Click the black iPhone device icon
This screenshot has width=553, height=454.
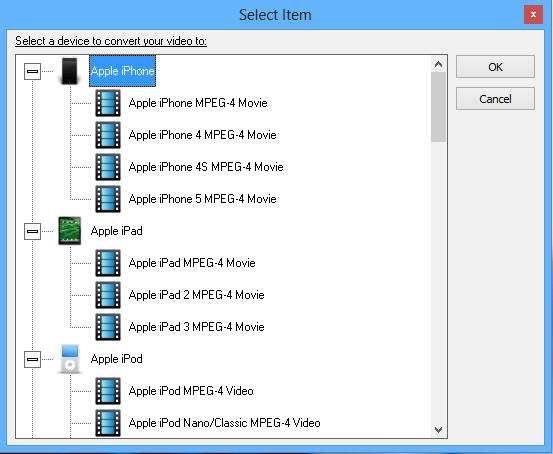69,71
